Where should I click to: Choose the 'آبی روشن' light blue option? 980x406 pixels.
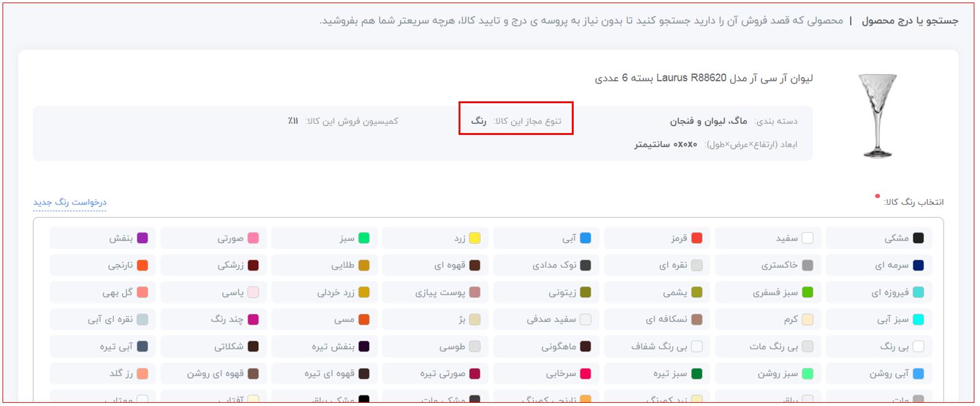pyautogui.click(x=879, y=374)
